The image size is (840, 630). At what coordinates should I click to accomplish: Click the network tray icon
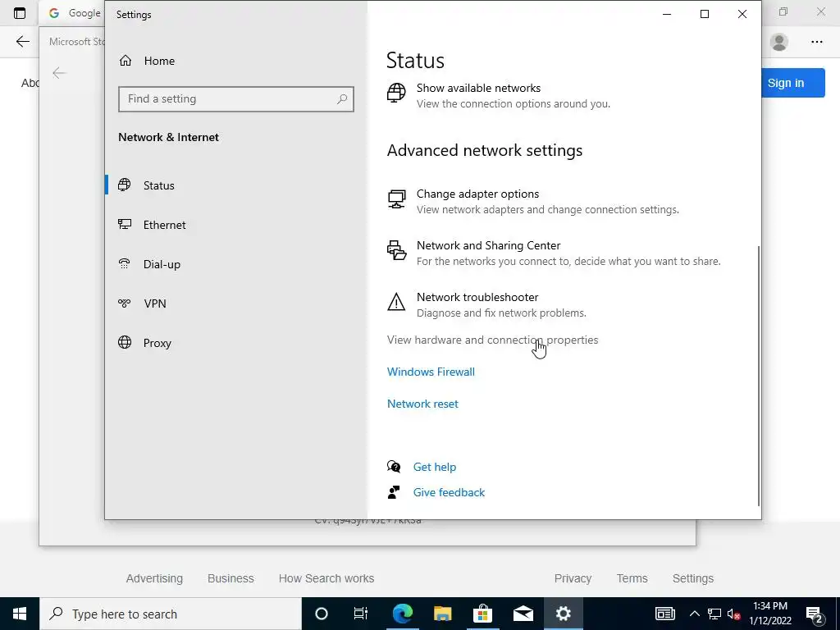click(x=714, y=614)
